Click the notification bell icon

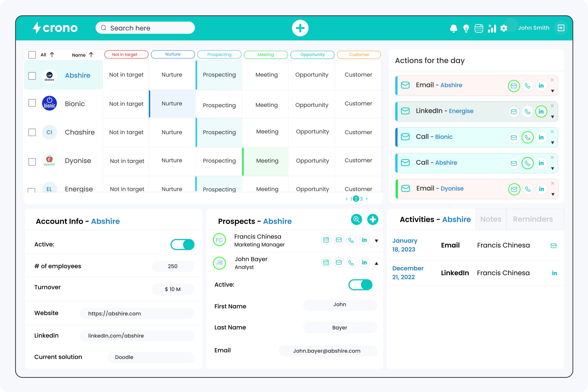tap(453, 28)
